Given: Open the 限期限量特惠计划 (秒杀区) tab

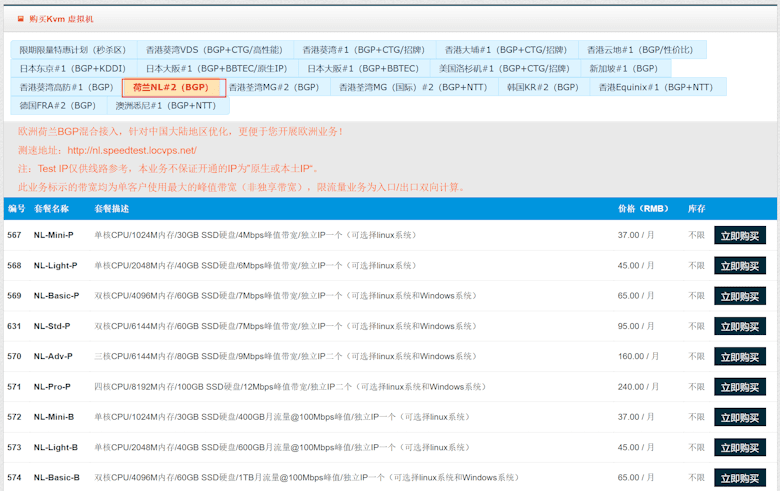Looking at the screenshot, I should pyautogui.click(x=74, y=50).
